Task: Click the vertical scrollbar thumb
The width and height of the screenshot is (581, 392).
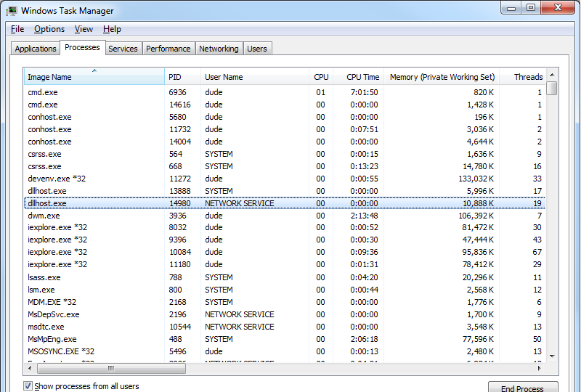Action: point(552,88)
